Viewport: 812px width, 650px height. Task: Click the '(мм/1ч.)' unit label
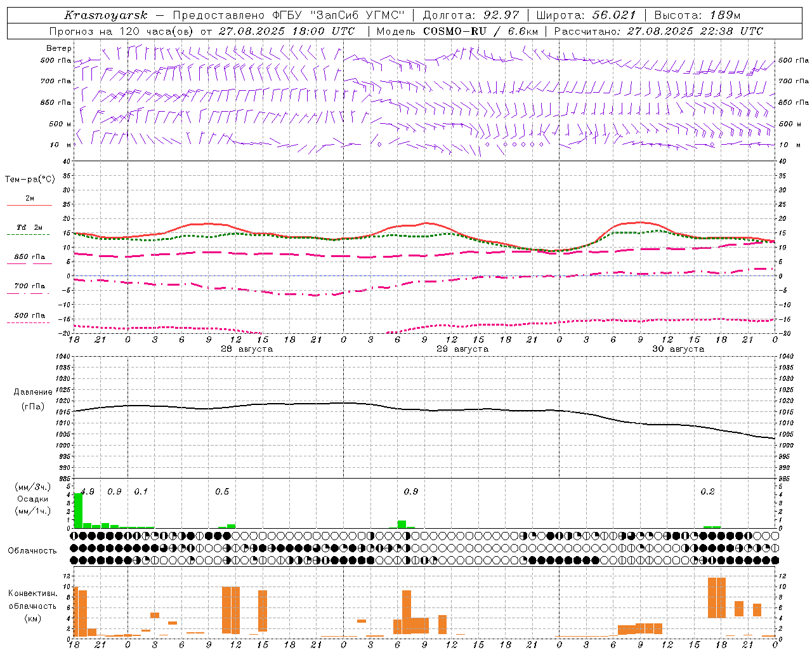click(x=33, y=511)
